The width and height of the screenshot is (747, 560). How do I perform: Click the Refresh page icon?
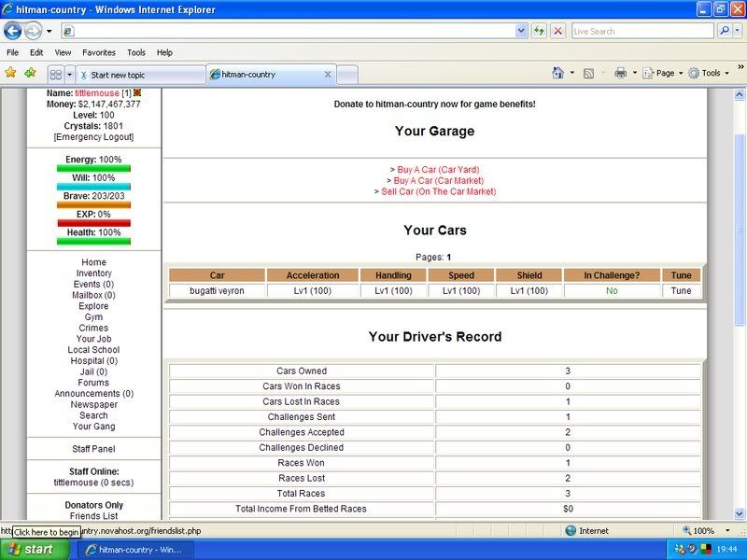539,31
